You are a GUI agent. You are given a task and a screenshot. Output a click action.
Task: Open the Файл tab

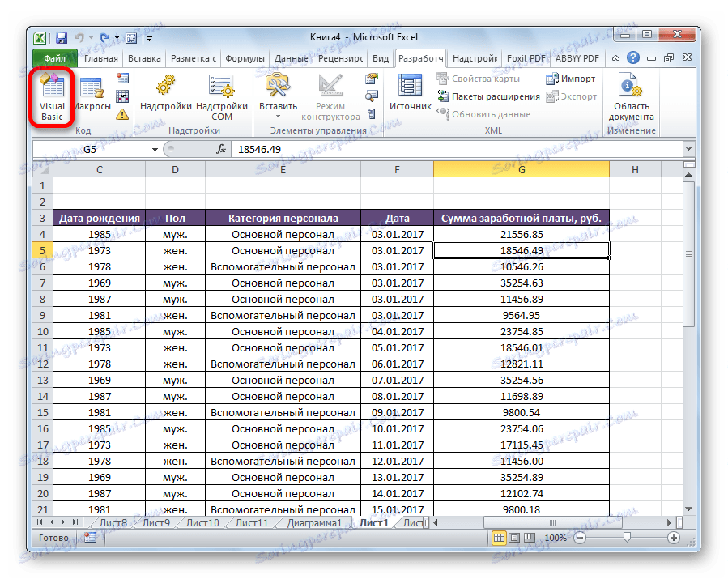click(55, 58)
